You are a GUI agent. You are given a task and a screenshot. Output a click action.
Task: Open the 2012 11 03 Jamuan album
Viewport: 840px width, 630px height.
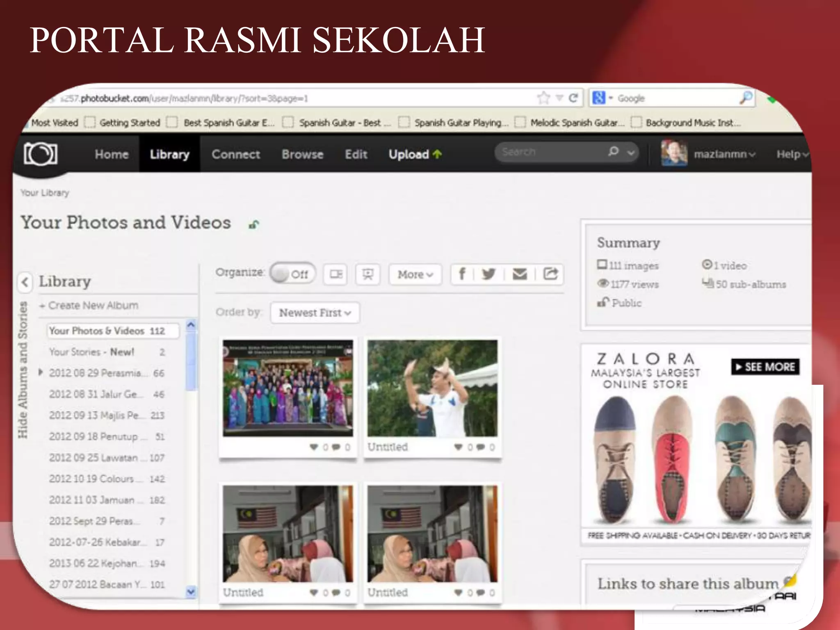pos(107,500)
